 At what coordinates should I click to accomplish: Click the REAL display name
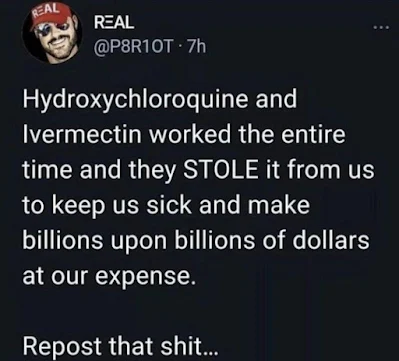tap(114, 23)
